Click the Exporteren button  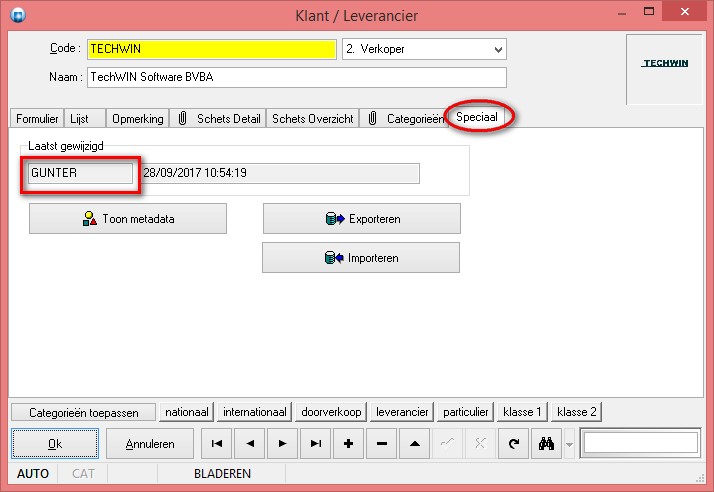click(362, 219)
